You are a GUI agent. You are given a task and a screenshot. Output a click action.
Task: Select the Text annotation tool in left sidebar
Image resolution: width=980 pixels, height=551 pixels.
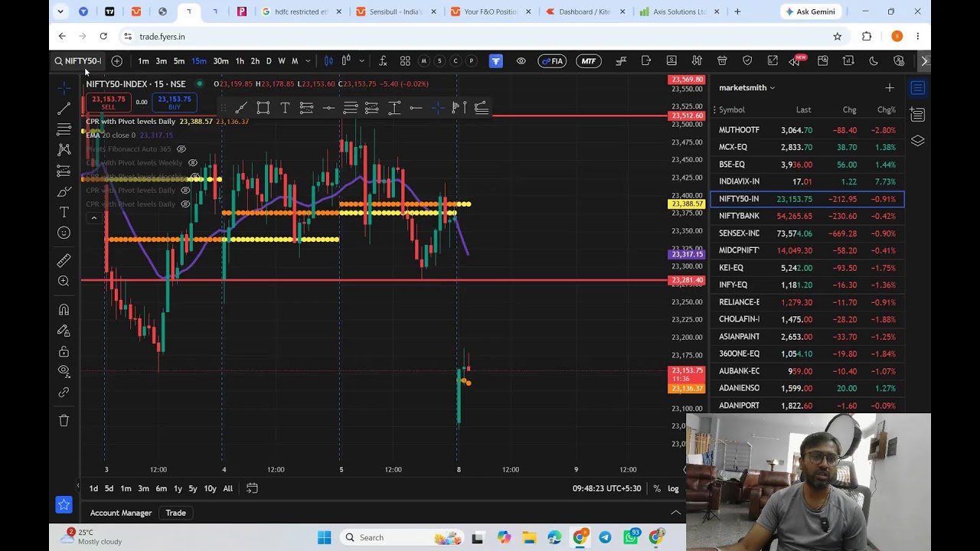(x=64, y=212)
